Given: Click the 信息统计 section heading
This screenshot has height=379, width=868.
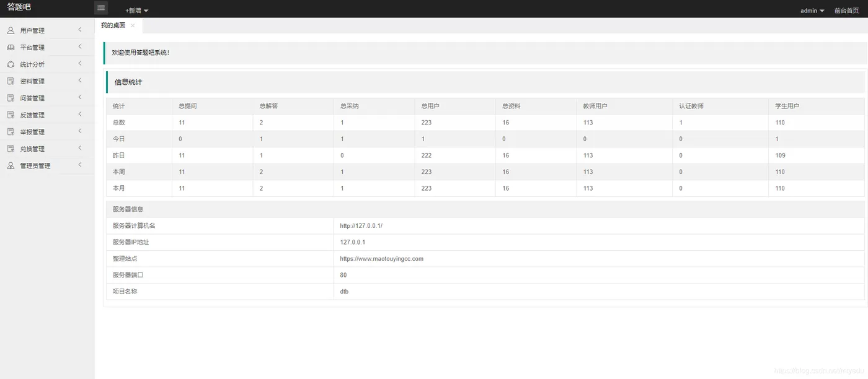Looking at the screenshot, I should click(x=128, y=82).
